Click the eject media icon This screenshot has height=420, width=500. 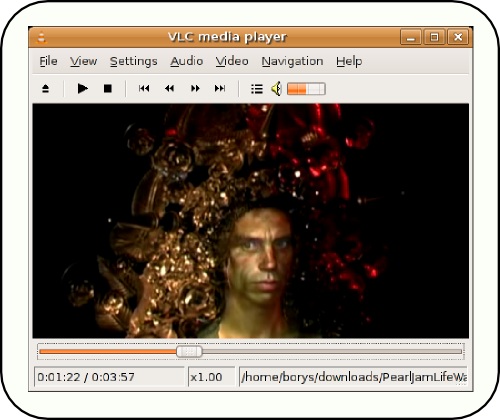click(46, 89)
